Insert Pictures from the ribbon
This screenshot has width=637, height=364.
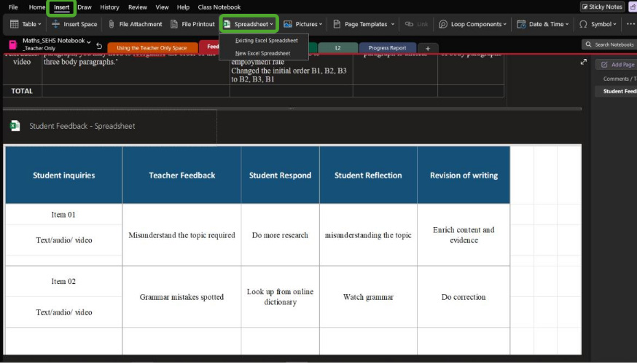301,24
